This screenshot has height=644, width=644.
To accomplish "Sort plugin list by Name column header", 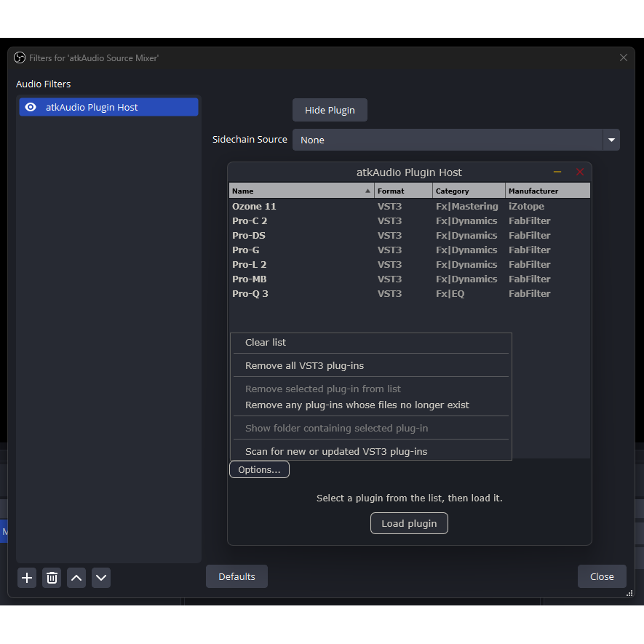I will click(301, 191).
